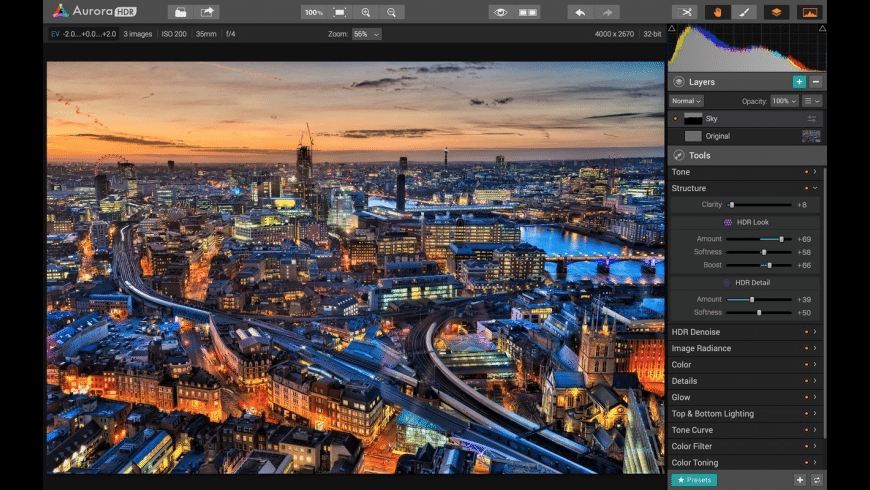The width and height of the screenshot is (870, 490).
Task: Click the Original layer image thumbnail
Action: 811,136
